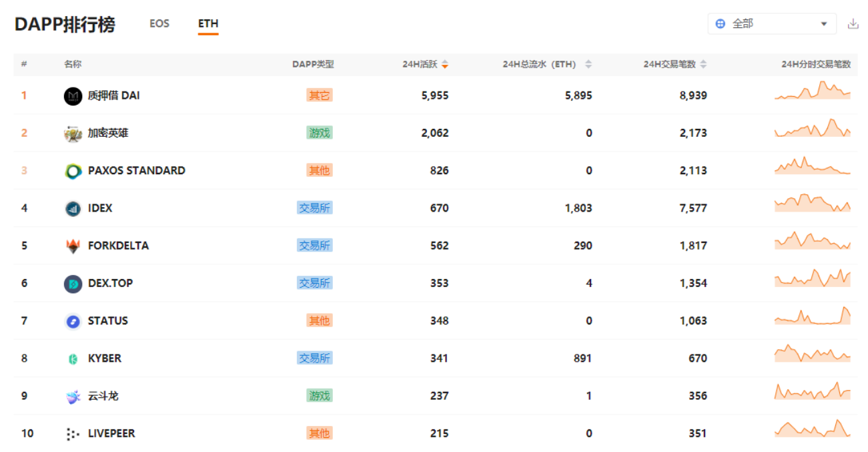Click the 24H分时交易笔数 column header

[816, 64]
